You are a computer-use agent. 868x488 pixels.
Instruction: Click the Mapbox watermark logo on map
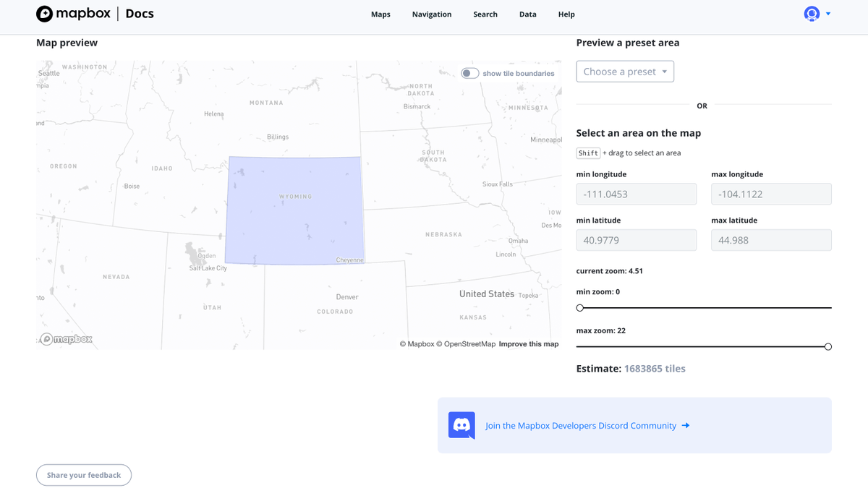(x=66, y=339)
